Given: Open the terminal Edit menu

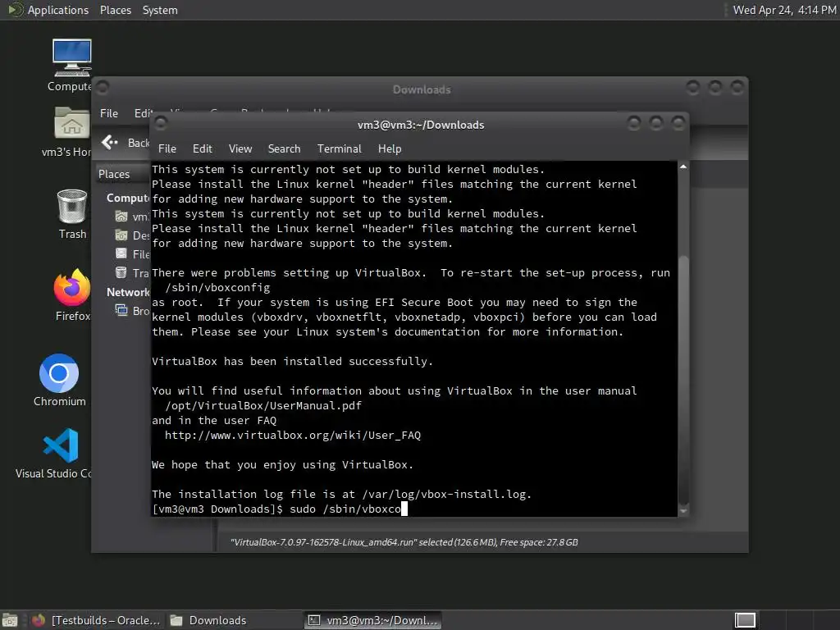Looking at the screenshot, I should pyautogui.click(x=202, y=148).
